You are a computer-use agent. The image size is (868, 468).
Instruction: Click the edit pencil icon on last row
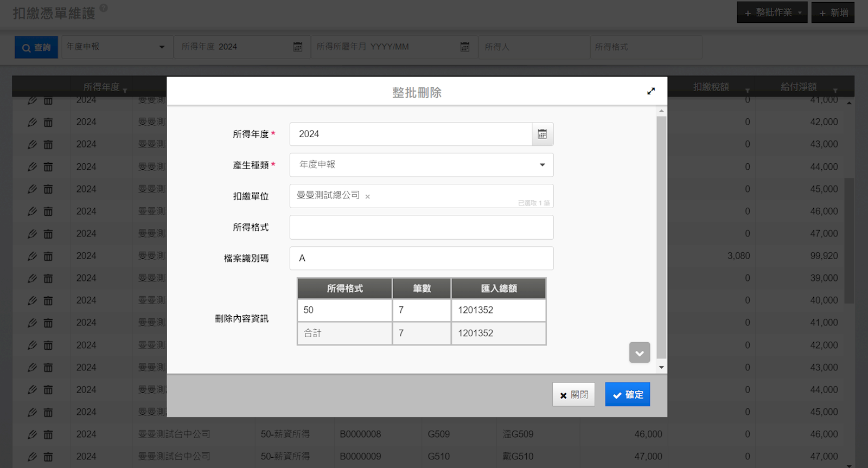click(x=33, y=457)
